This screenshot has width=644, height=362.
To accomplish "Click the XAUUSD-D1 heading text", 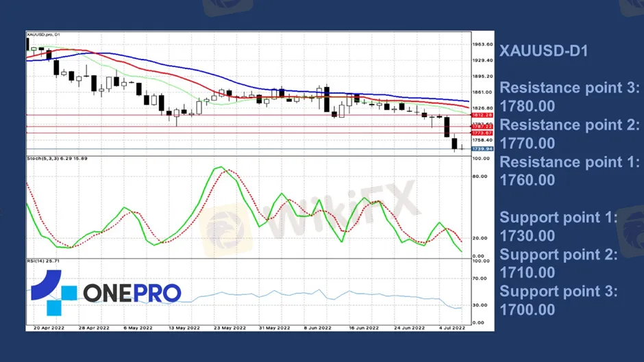I will pos(544,51).
